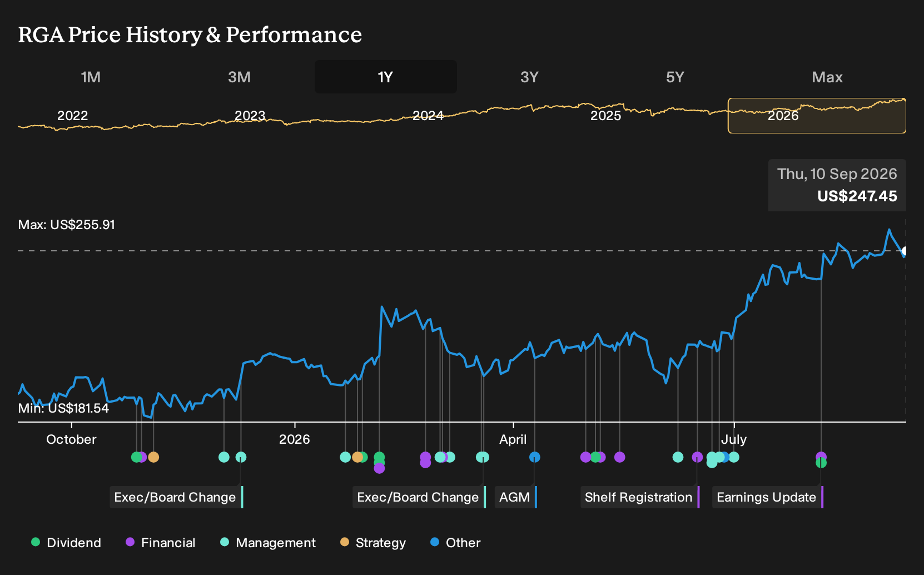The height and width of the screenshot is (575, 924).
Task: Click the US$247.45 price tooltip
Action: (x=837, y=185)
